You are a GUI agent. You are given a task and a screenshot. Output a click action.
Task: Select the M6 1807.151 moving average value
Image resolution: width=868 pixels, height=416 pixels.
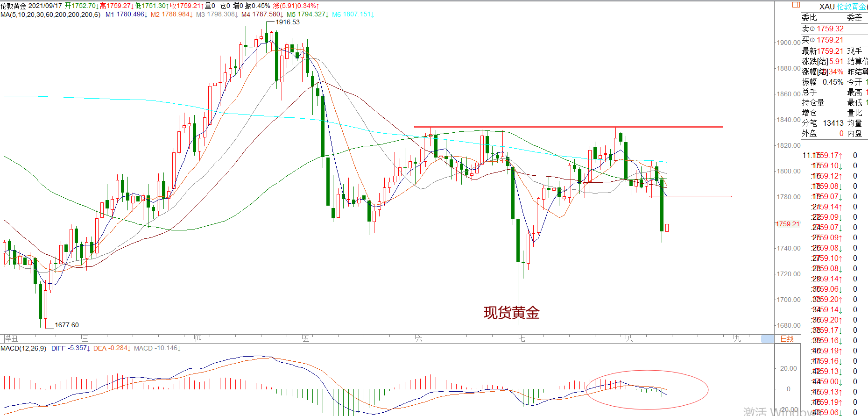click(x=353, y=14)
